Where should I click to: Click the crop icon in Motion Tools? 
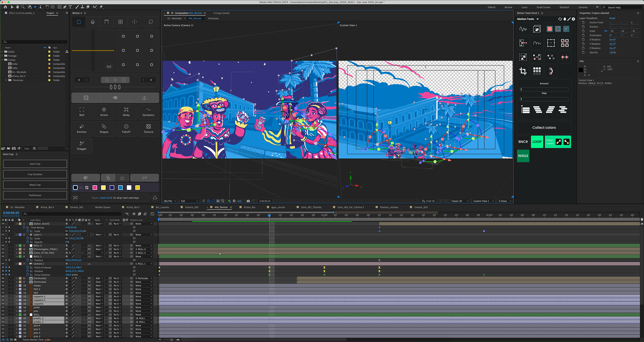click(523, 71)
